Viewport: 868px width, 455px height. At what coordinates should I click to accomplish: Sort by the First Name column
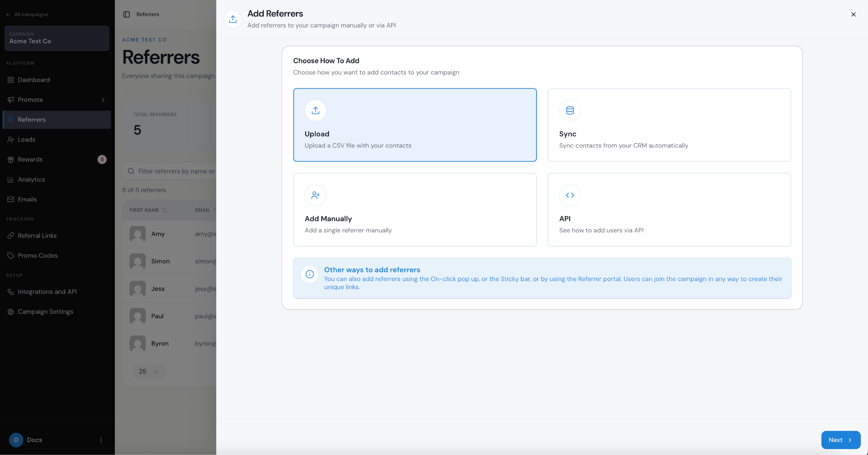tap(148, 210)
